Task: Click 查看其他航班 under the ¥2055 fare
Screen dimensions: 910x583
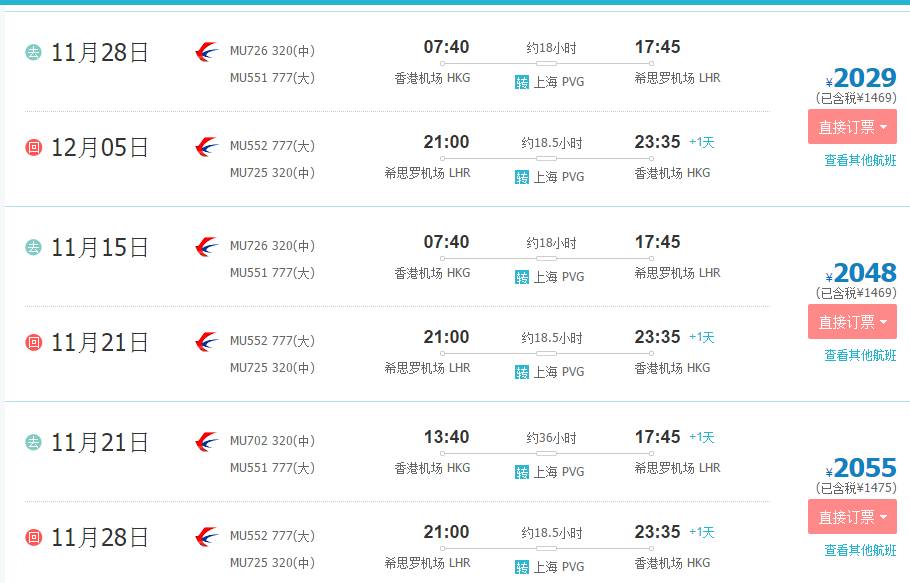Action: [860, 550]
